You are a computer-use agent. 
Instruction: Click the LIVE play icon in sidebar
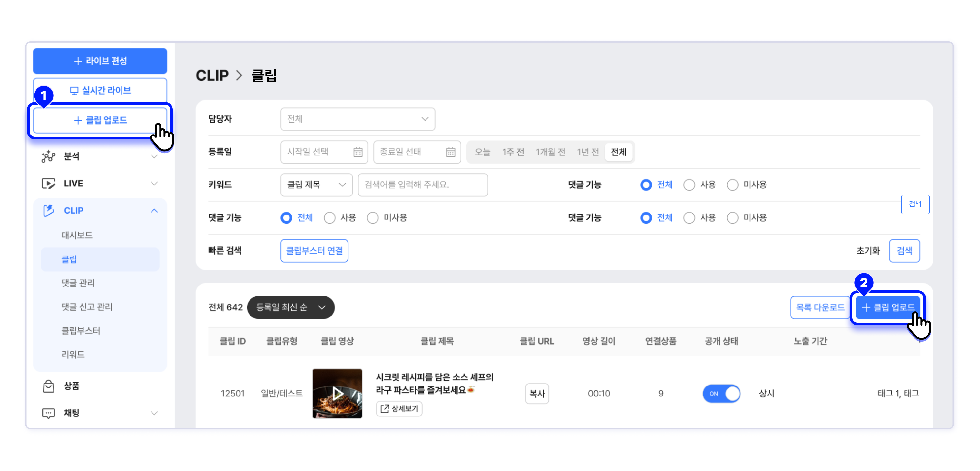(x=48, y=184)
